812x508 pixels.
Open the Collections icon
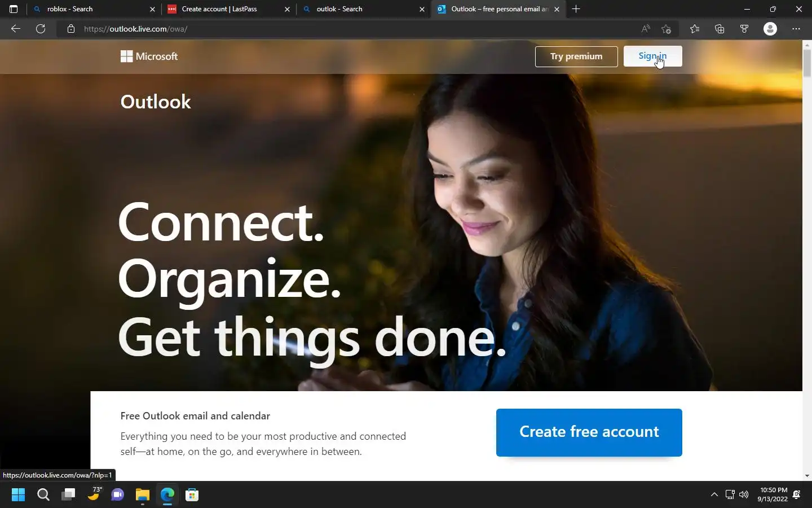coord(720,29)
